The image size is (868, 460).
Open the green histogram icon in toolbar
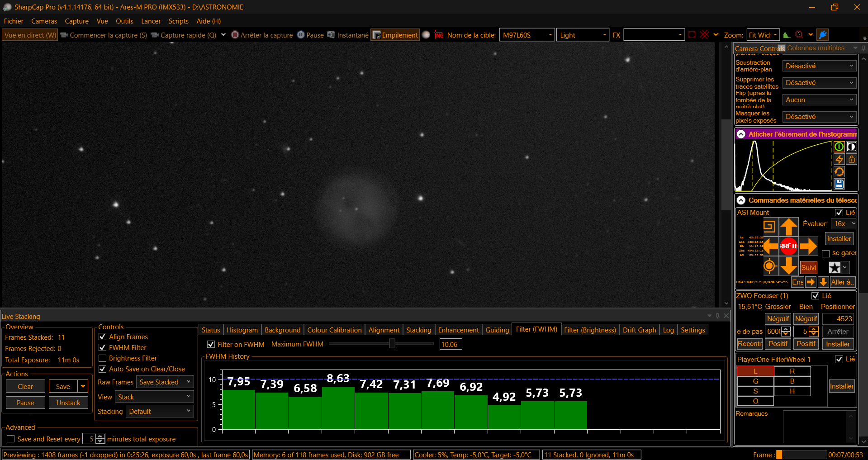(x=787, y=35)
